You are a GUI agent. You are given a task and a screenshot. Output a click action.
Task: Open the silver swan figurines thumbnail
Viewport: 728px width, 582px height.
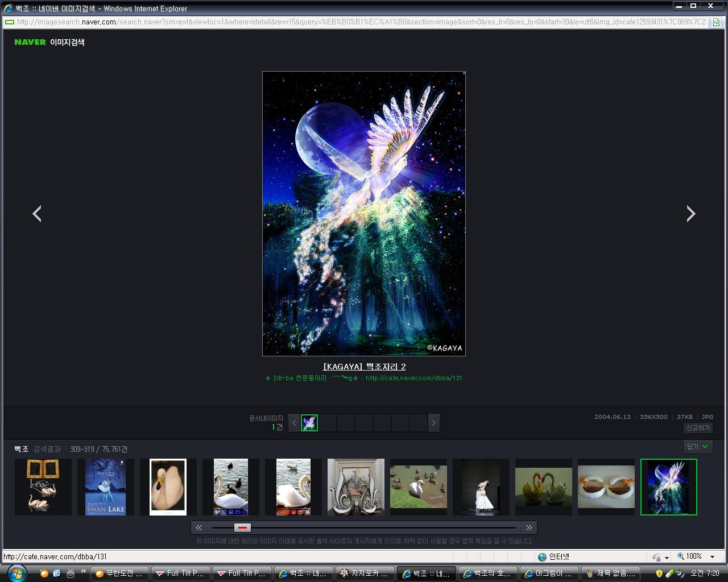tap(356, 487)
